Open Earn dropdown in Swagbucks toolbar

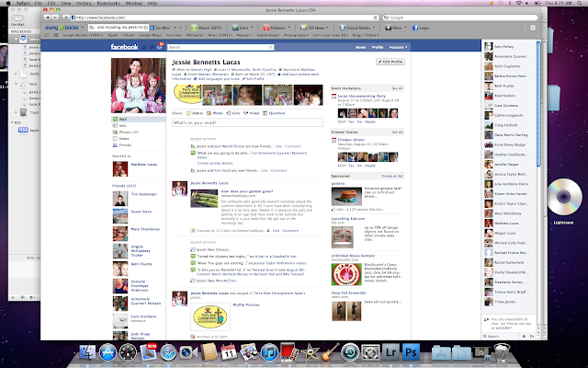click(243, 28)
